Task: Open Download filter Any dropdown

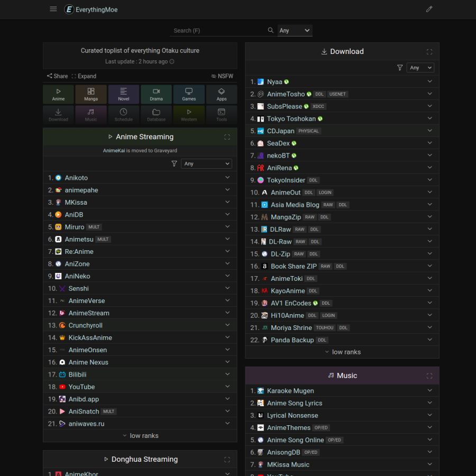Action: click(420, 67)
